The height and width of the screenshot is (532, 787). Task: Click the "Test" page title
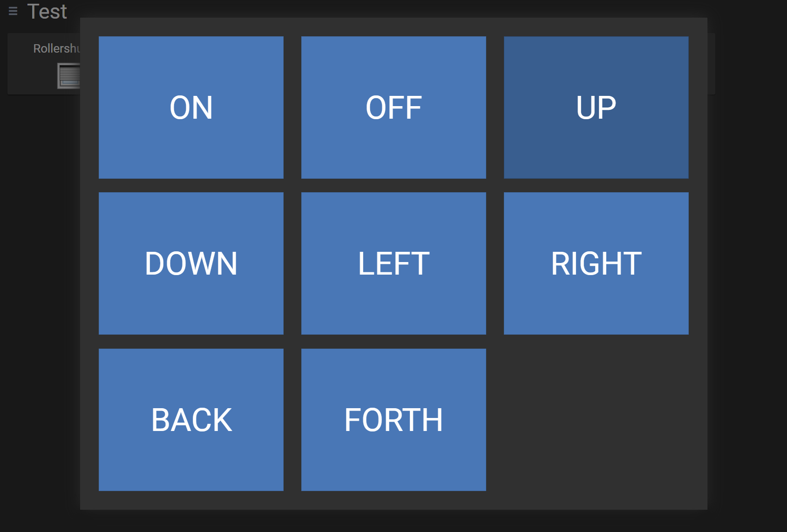(47, 11)
